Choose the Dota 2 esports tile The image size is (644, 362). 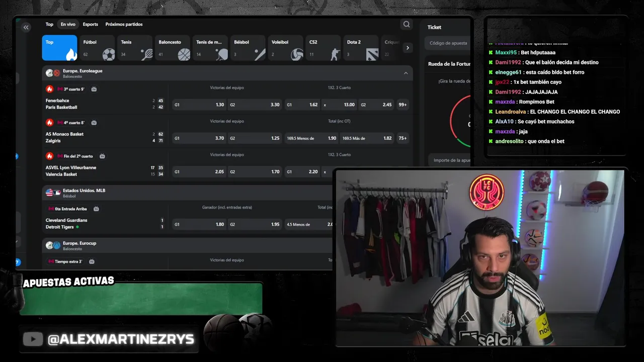click(x=361, y=48)
